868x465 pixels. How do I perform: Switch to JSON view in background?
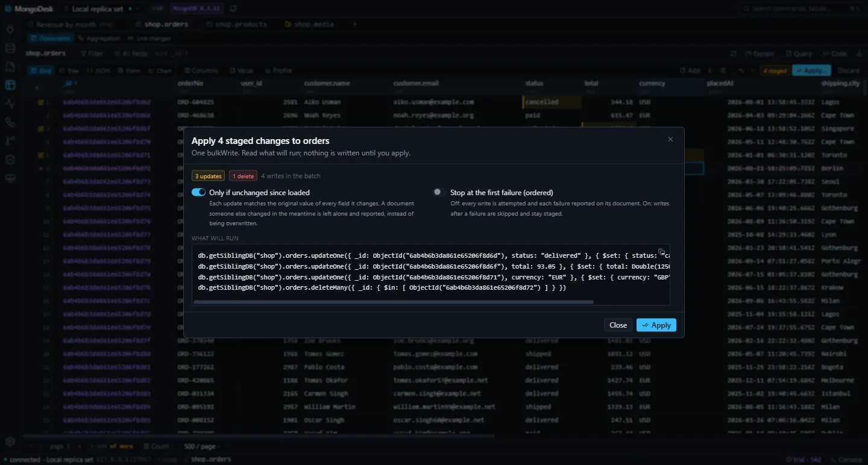coord(99,70)
